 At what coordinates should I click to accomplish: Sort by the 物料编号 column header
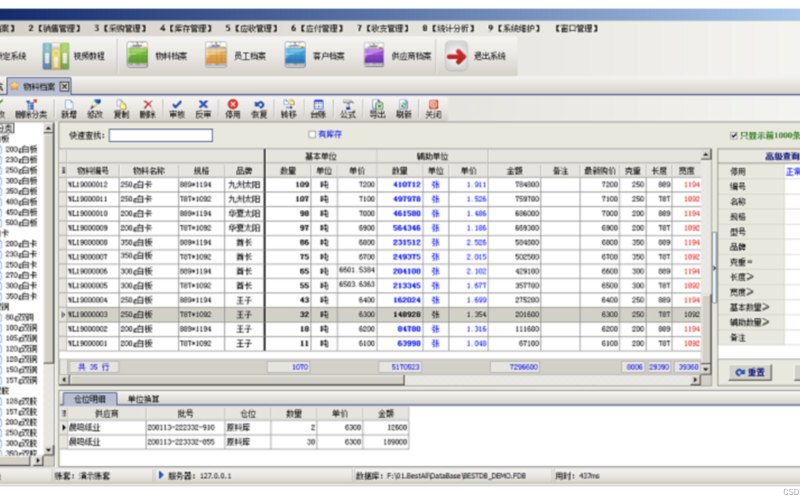pos(93,170)
